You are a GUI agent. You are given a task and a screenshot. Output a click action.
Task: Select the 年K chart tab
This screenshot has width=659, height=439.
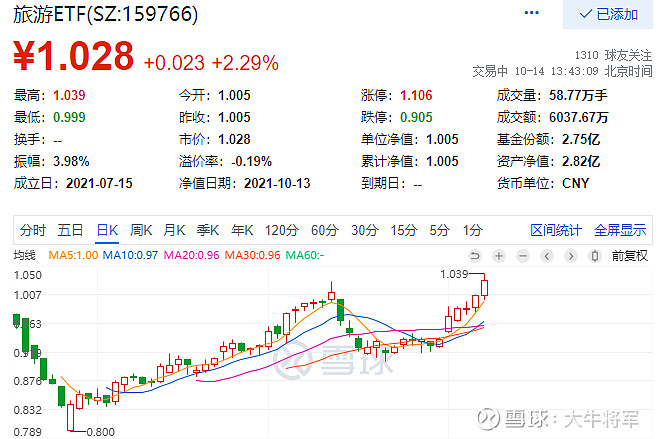point(242,230)
